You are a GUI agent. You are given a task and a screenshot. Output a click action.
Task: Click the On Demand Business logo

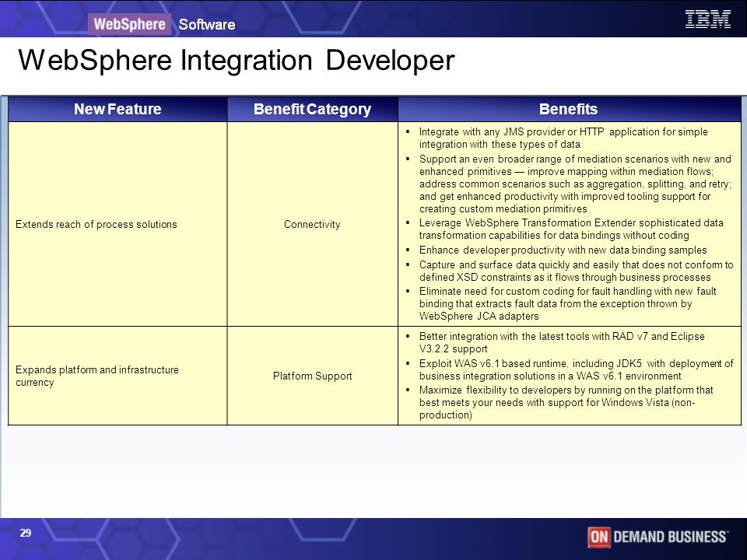(x=658, y=537)
